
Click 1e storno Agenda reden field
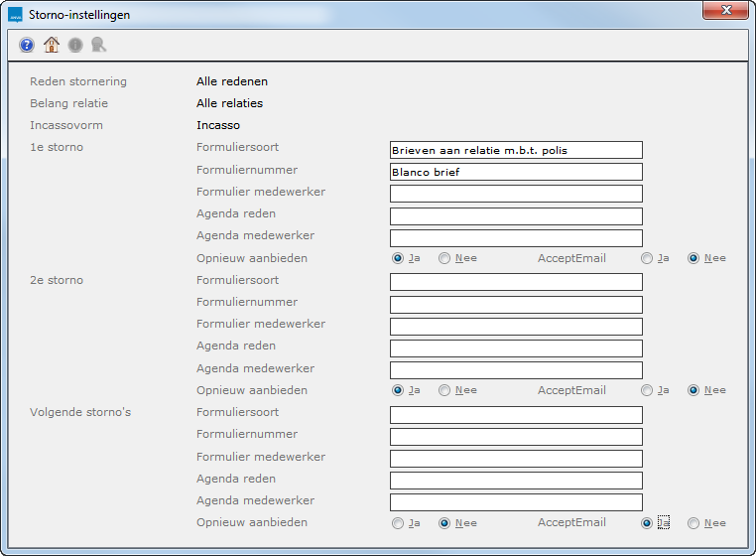click(516, 216)
